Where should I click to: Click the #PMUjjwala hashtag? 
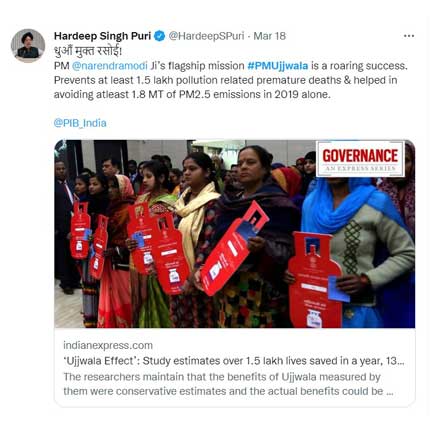(278, 66)
